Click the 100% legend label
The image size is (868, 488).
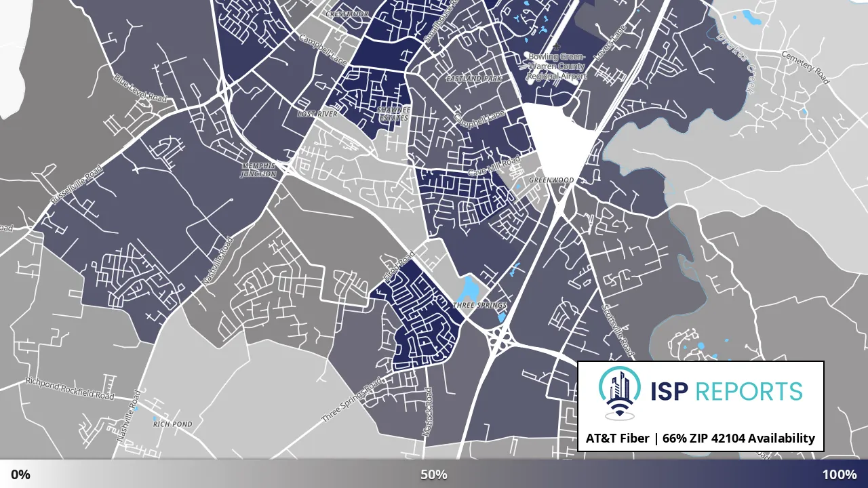pyautogui.click(x=840, y=474)
